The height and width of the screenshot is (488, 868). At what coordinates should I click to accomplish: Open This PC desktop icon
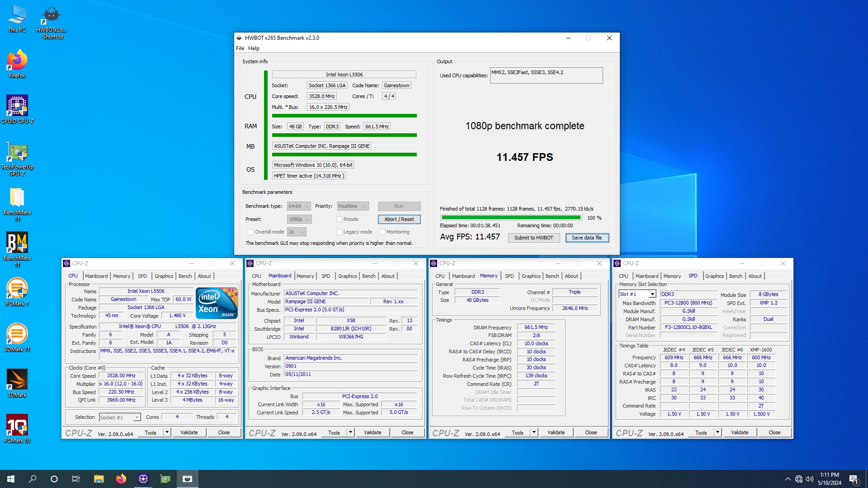tap(17, 19)
